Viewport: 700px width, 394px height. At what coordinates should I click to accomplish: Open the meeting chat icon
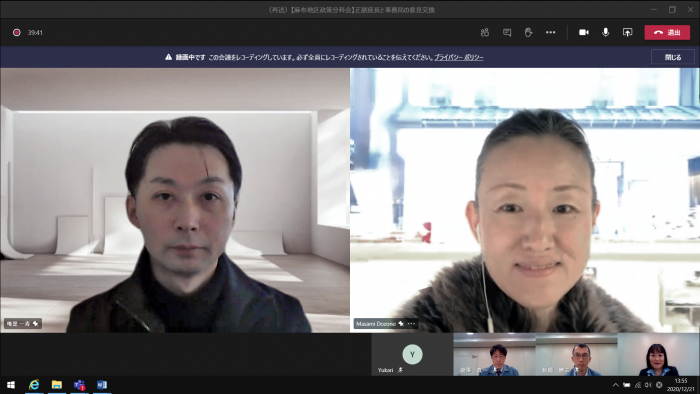pyautogui.click(x=507, y=32)
